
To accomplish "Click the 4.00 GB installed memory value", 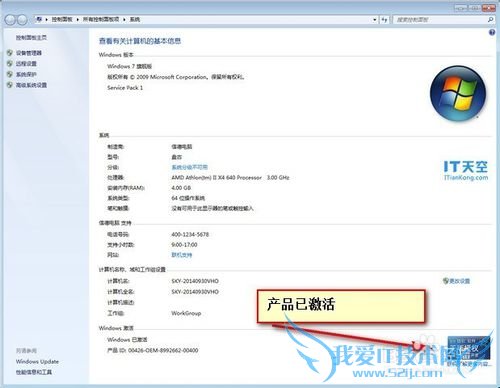I will coord(181,188).
